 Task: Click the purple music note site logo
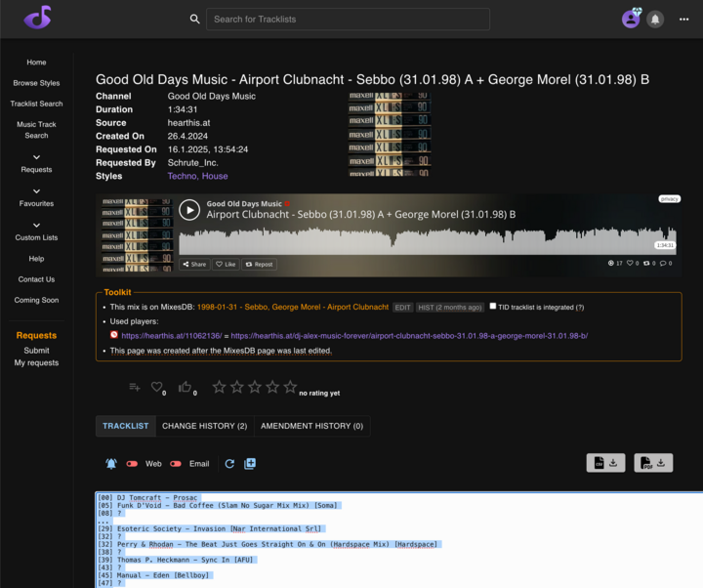(38, 18)
